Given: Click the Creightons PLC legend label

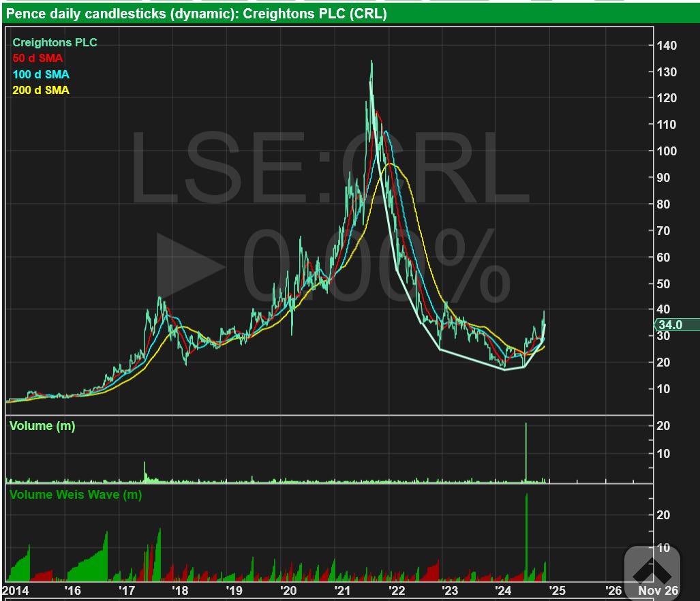Looking at the screenshot, I should [x=55, y=42].
